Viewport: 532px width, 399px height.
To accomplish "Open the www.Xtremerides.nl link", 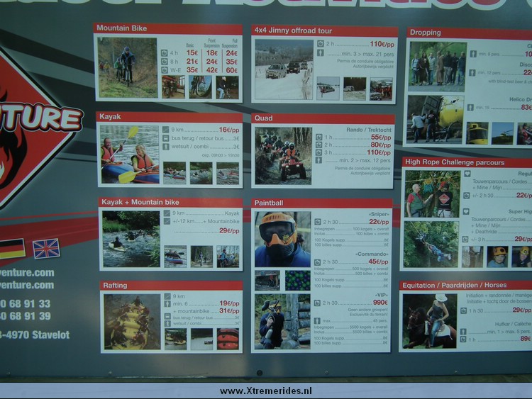I will [x=266, y=391].
